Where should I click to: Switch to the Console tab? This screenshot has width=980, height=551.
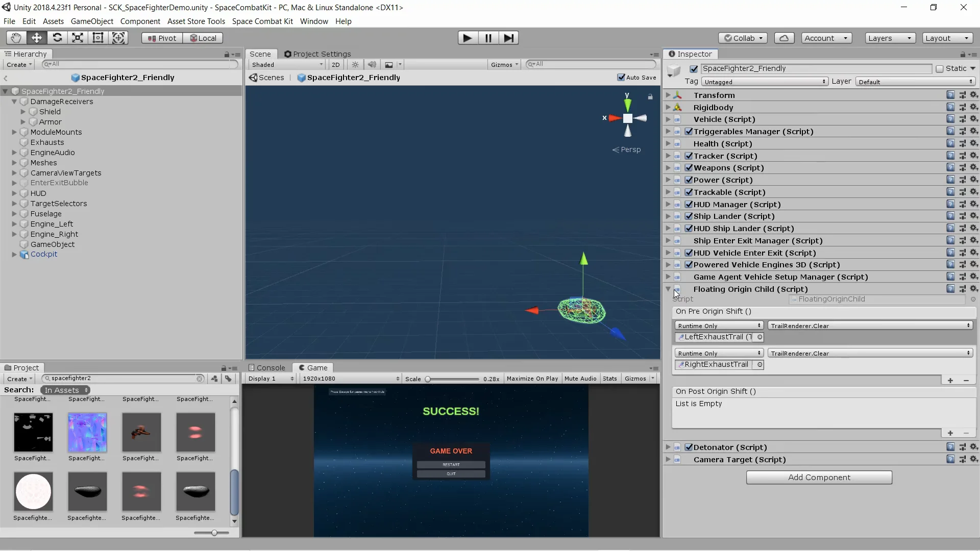click(x=266, y=368)
